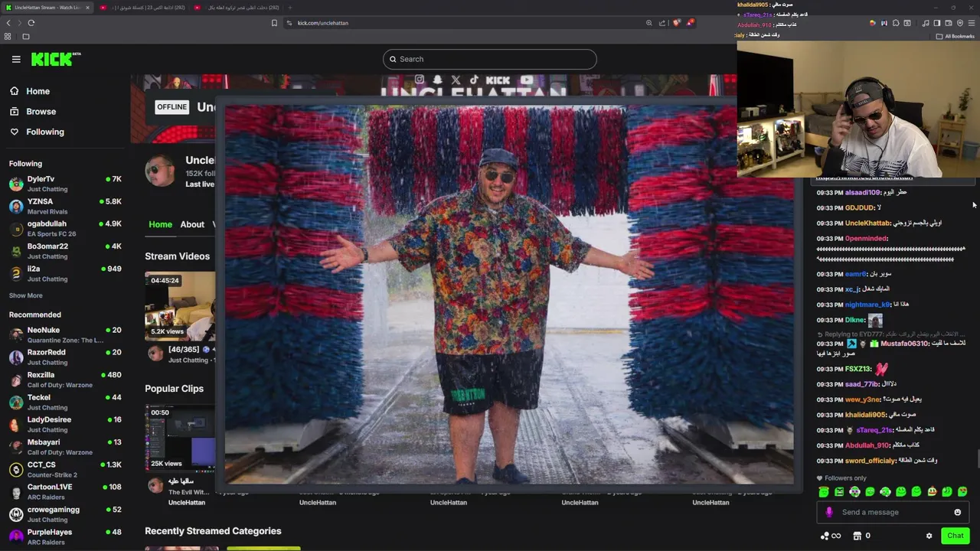The width and height of the screenshot is (980, 551).
Task: Open the emoji picker smiley in chat
Action: tap(957, 513)
